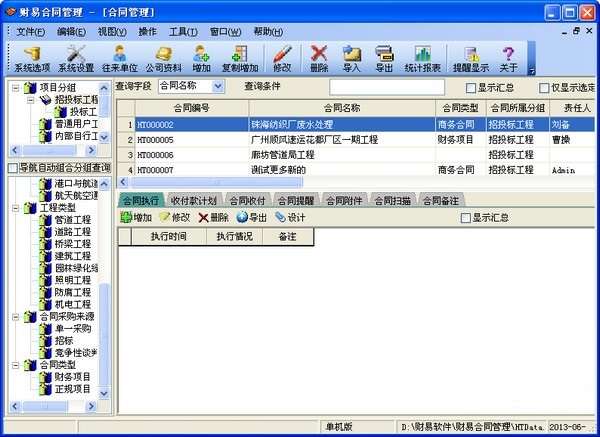The height and width of the screenshot is (437, 600).
Task: Collapse the 合同类型 tree node
Action: (15, 365)
